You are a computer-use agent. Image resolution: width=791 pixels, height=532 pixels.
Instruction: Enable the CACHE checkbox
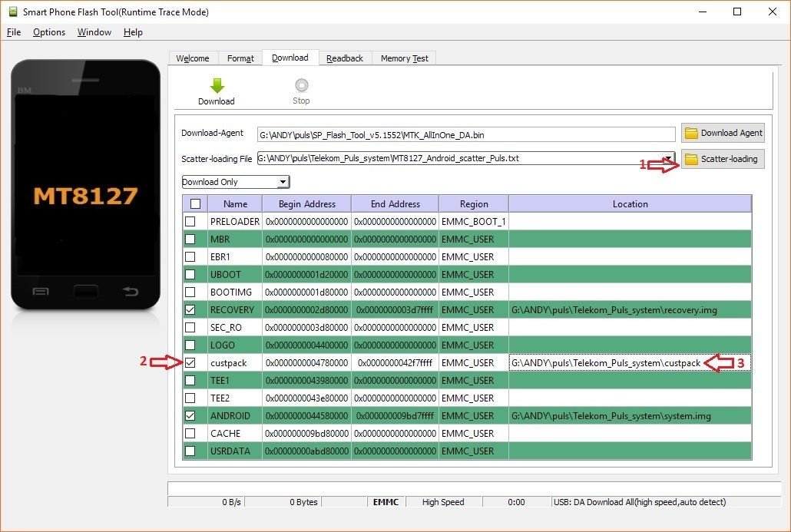190,433
